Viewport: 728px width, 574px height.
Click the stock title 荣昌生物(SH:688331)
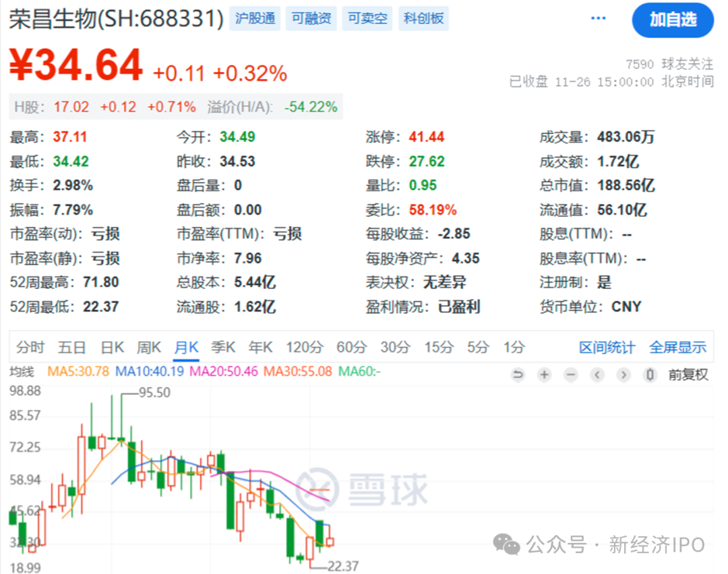(x=116, y=19)
